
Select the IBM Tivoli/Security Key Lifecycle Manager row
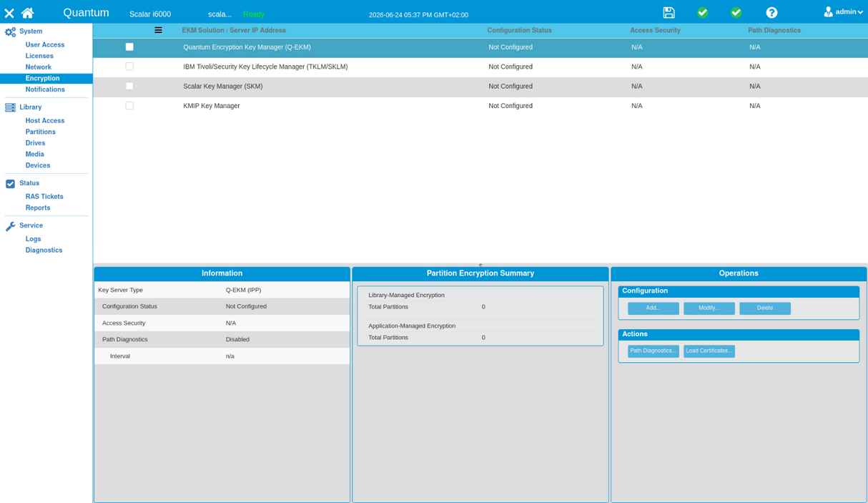[480, 67]
